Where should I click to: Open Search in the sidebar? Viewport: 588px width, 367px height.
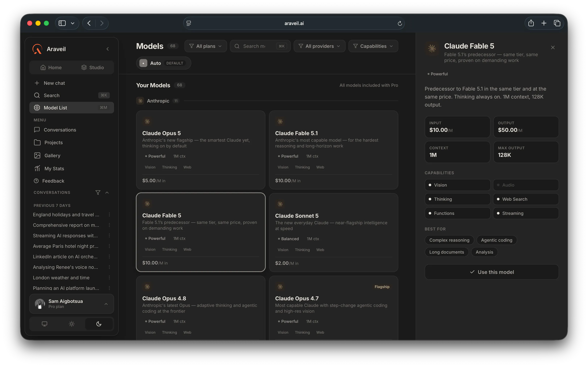[72, 95]
